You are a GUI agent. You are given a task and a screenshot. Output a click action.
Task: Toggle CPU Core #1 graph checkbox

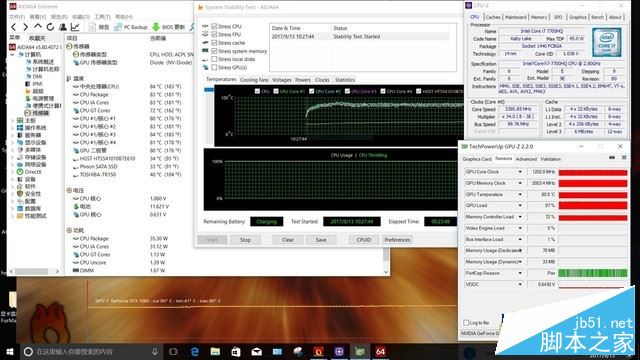[276, 91]
